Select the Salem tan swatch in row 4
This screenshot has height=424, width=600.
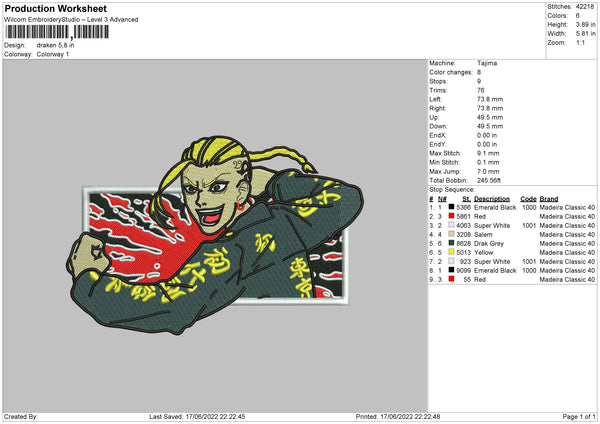point(451,234)
